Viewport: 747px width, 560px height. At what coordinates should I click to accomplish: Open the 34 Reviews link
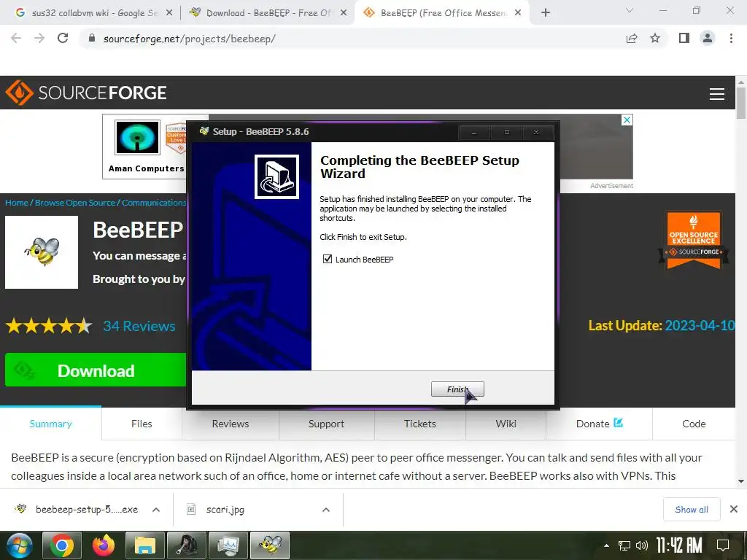click(x=139, y=326)
